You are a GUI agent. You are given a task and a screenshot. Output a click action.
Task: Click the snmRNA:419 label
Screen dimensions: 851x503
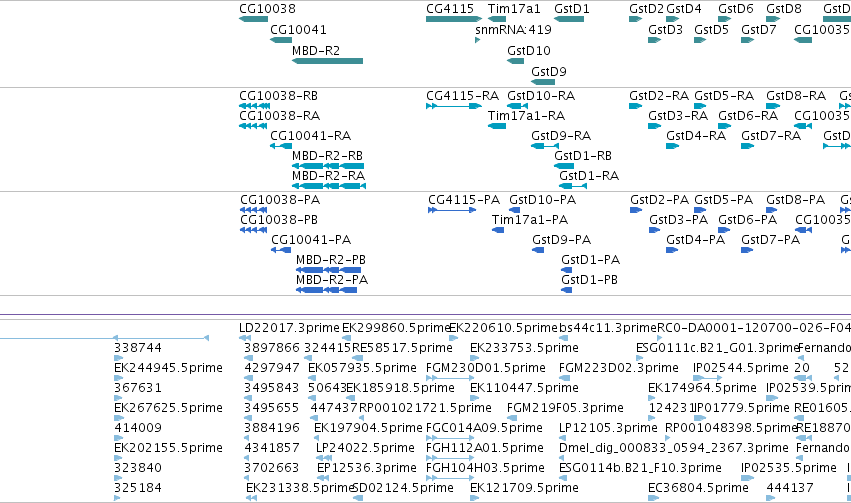pos(513,29)
